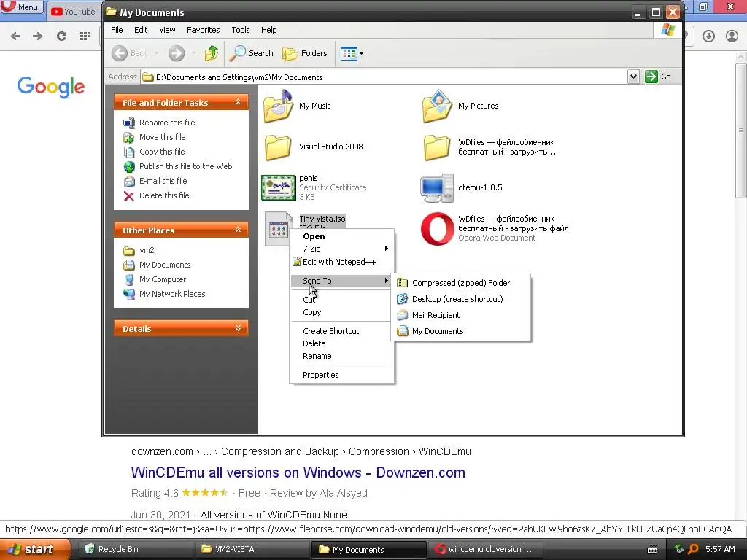Viewport: 747px width, 560px height.
Task: Select the Security Certificate file icon
Action: coord(278,187)
